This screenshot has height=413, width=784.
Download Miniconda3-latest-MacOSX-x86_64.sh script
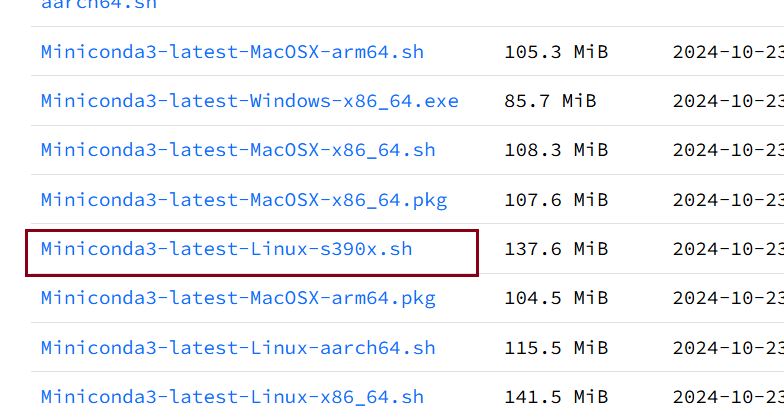point(238,150)
